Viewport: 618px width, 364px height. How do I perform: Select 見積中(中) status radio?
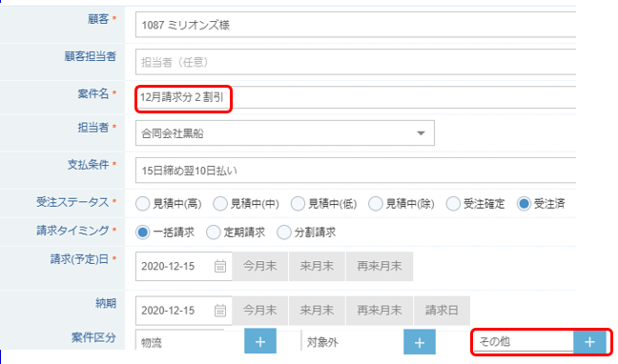coord(220,204)
